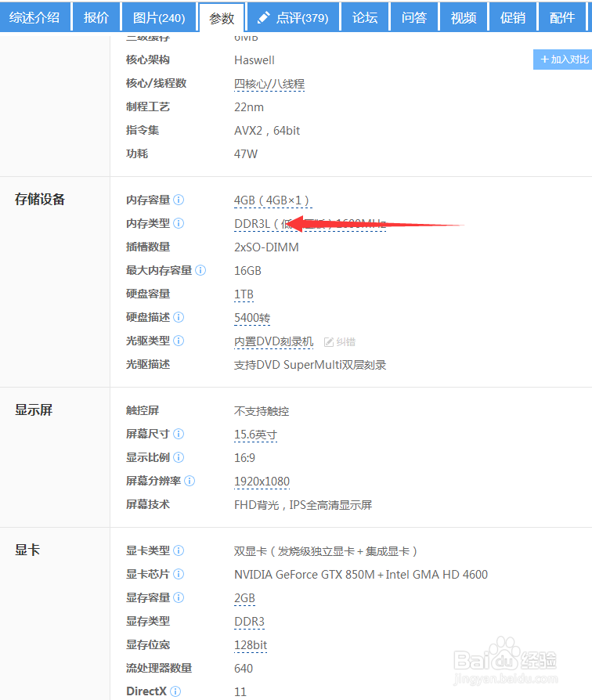Screen dimensions: 592x700
Task: Click the 双显卡 graphics type value
Action: 326,551
